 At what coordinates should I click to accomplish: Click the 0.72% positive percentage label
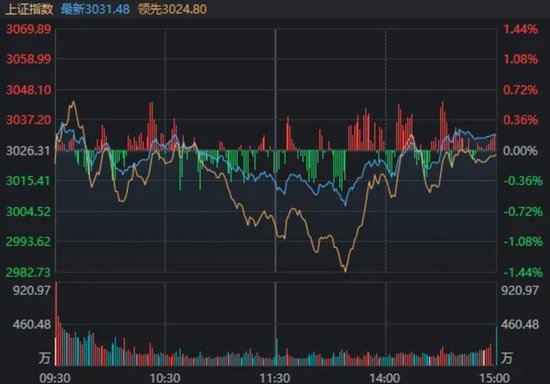[521, 90]
